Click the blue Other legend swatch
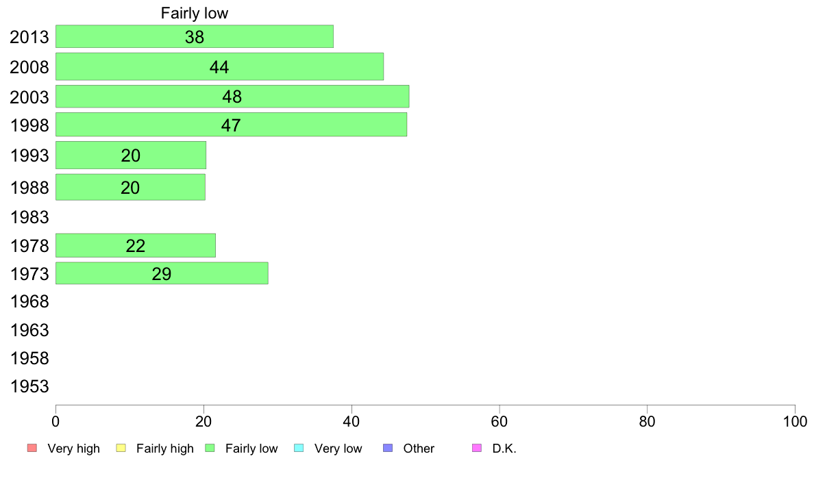814x504 pixels. pos(388,449)
